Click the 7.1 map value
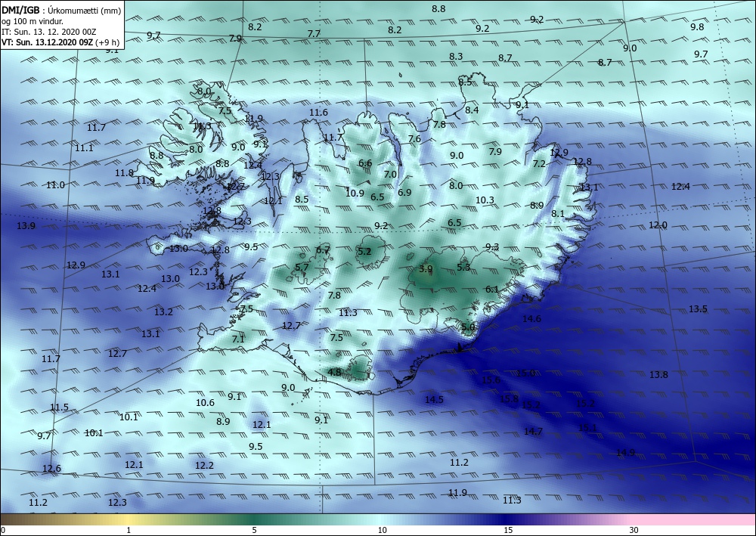 pyautogui.click(x=238, y=339)
